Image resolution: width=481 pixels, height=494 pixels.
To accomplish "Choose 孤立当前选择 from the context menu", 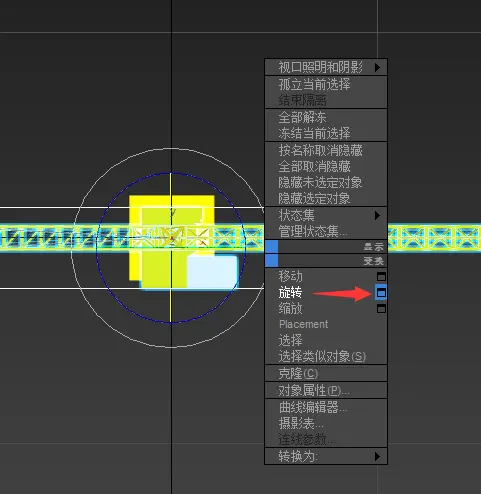I will click(314, 84).
